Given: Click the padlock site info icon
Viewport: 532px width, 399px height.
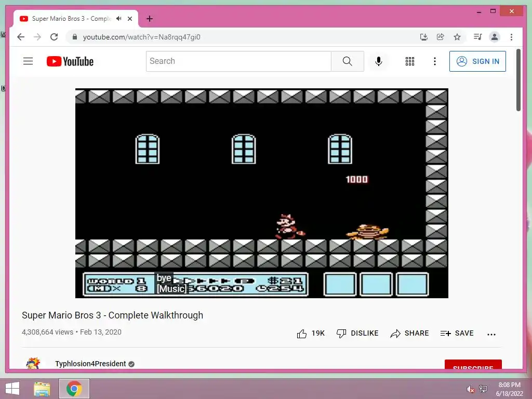Looking at the screenshot, I should (x=75, y=37).
